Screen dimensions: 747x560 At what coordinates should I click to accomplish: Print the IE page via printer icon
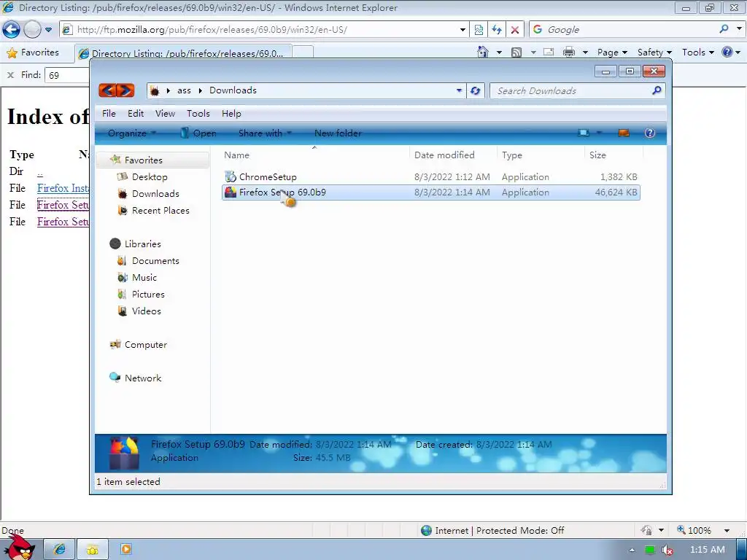569,52
